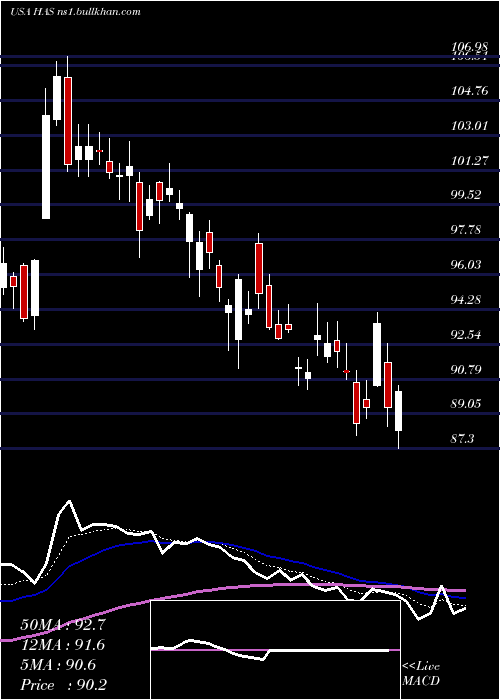Select the 87.3 price level label

462,439
